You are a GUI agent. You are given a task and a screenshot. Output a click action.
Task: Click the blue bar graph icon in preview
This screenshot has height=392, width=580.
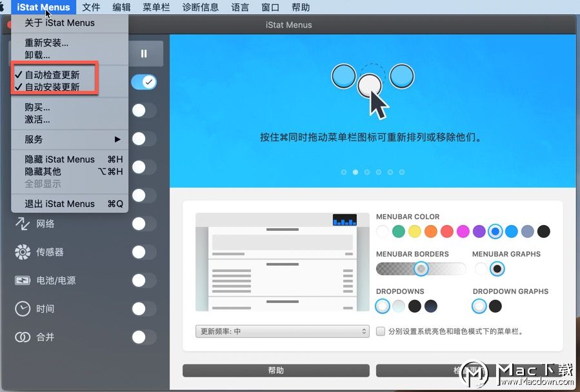tap(345, 220)
